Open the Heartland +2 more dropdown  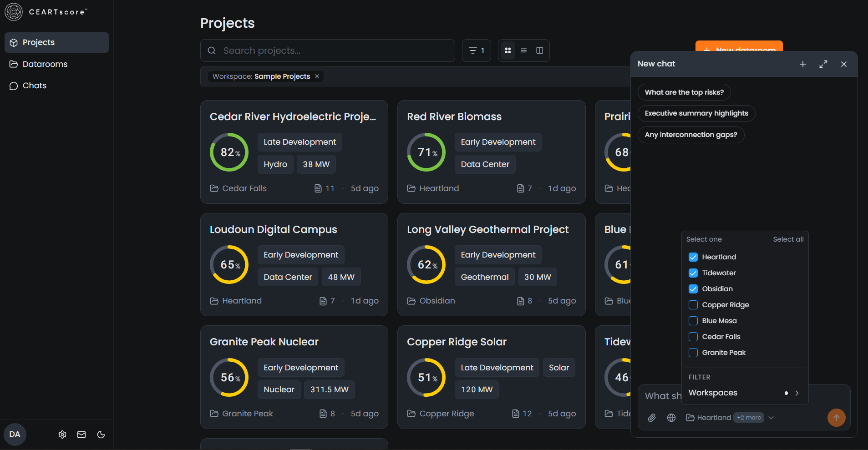730,418
